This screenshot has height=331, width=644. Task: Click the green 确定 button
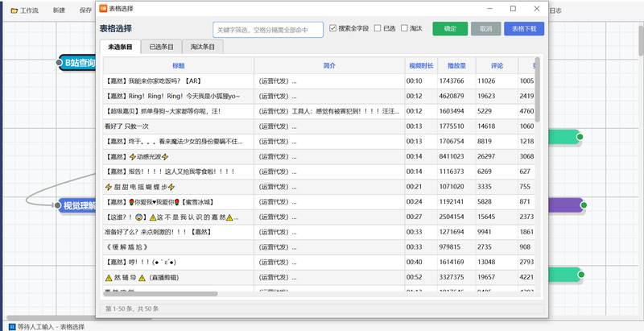point(450,29)
